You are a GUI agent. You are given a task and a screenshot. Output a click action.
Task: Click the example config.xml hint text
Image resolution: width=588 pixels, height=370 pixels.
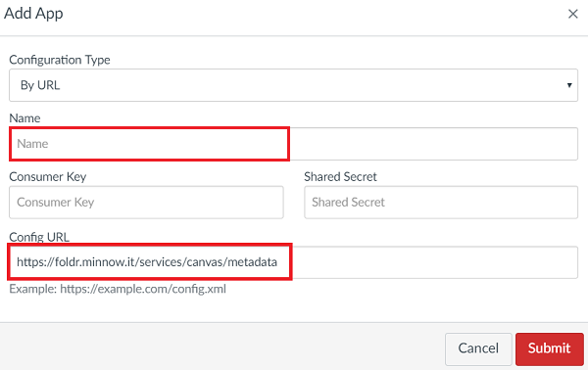click(118, 289)
